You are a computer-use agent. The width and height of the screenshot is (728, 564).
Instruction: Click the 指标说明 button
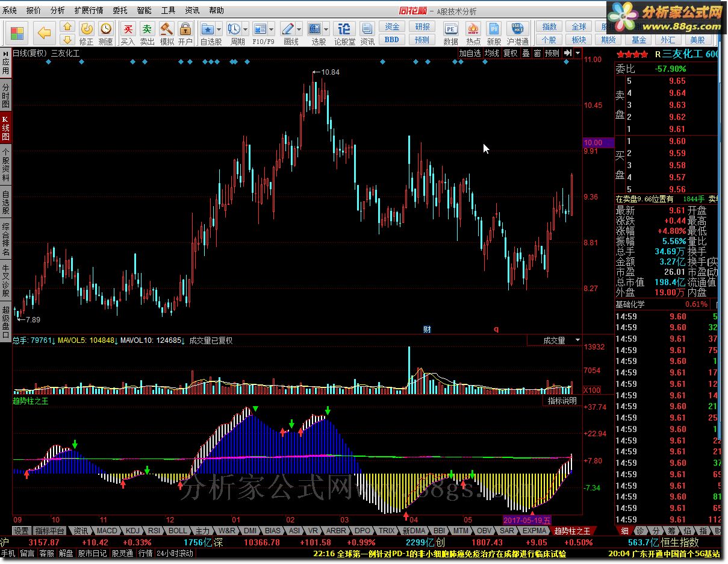click(x=562, y=401)
